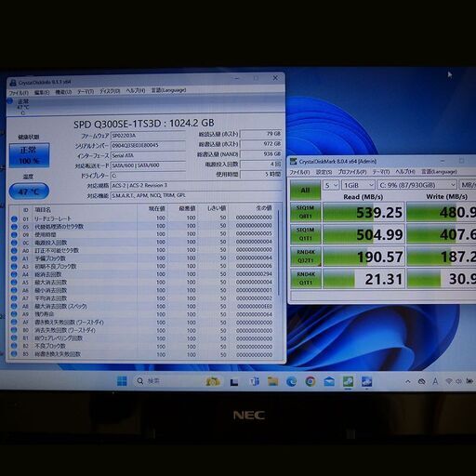
Task: Open the Mail app taskbar icon
Action: click(329, 381)
